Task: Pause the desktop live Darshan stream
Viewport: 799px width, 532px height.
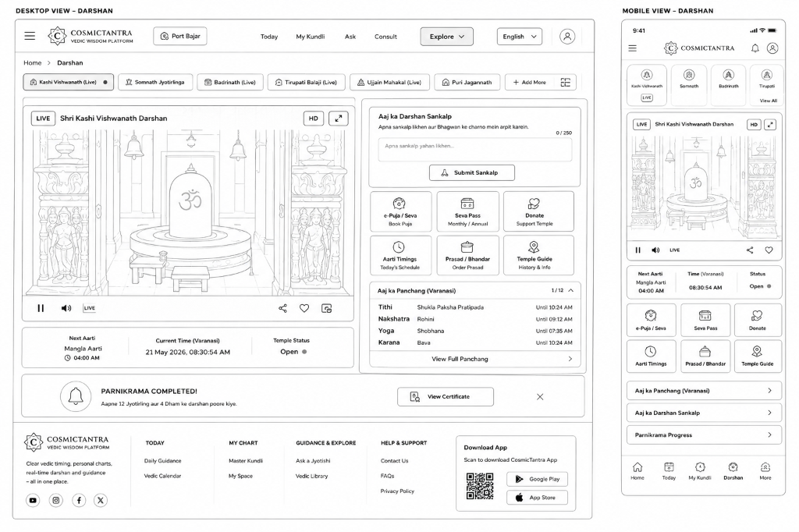Action: click(x=41, y=308)
